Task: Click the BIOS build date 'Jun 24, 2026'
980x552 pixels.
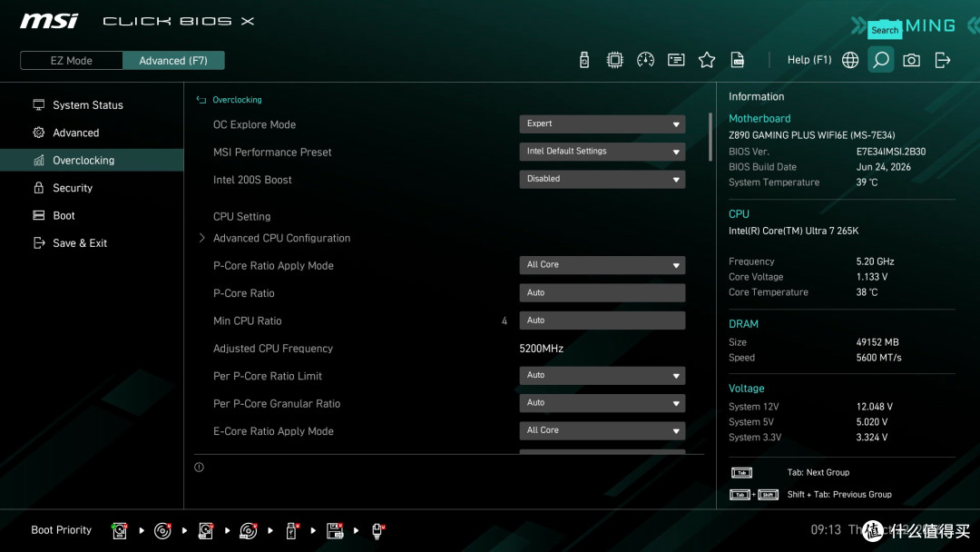Action: (x=883, y=167)
